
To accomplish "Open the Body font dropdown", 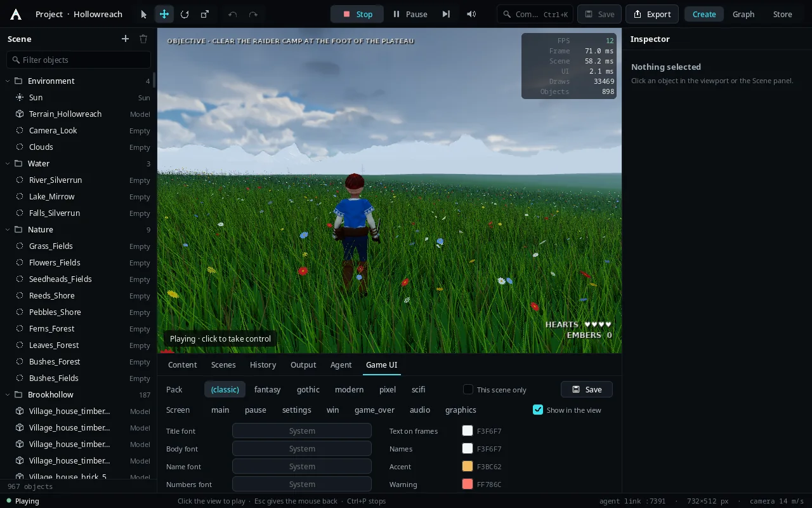I will (x=302, y=448).
